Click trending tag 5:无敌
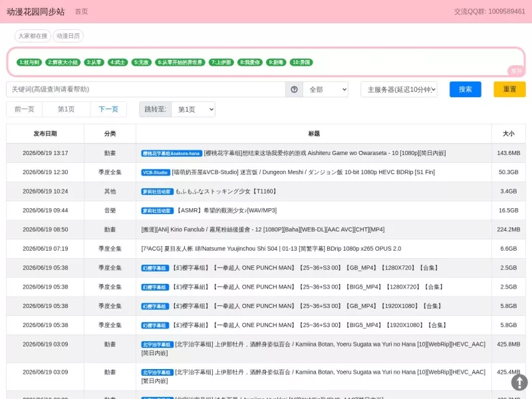 (142, 63)
